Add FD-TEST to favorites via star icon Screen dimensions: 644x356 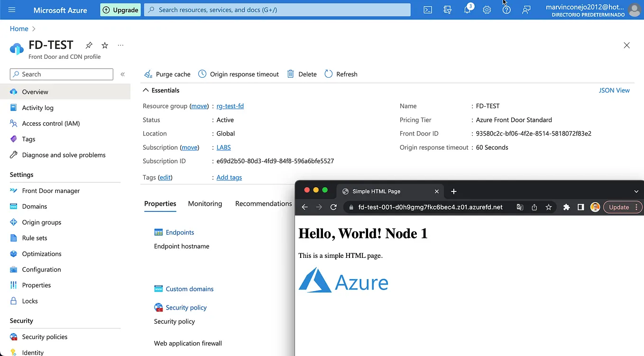tap(104, 45)
